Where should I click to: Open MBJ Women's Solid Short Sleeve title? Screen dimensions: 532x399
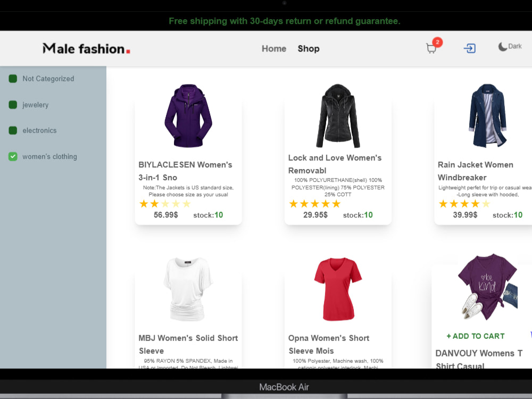pyautogui.click(x=188, y=344)
